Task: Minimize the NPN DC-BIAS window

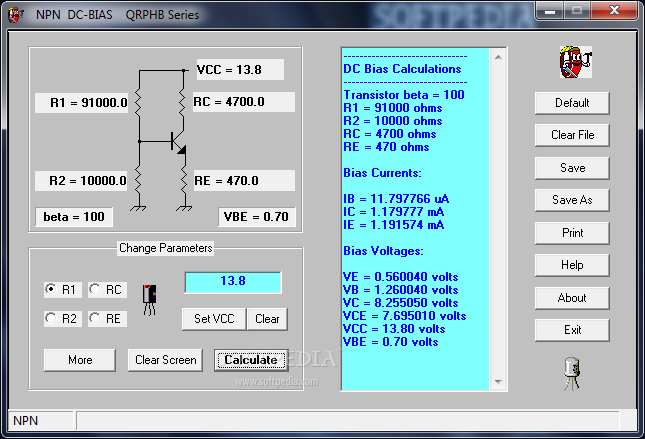Action: [x=550, y=11]
